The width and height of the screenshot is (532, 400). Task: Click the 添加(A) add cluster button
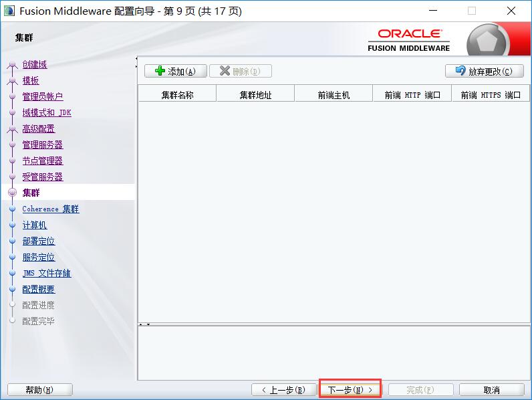[175, 72]
